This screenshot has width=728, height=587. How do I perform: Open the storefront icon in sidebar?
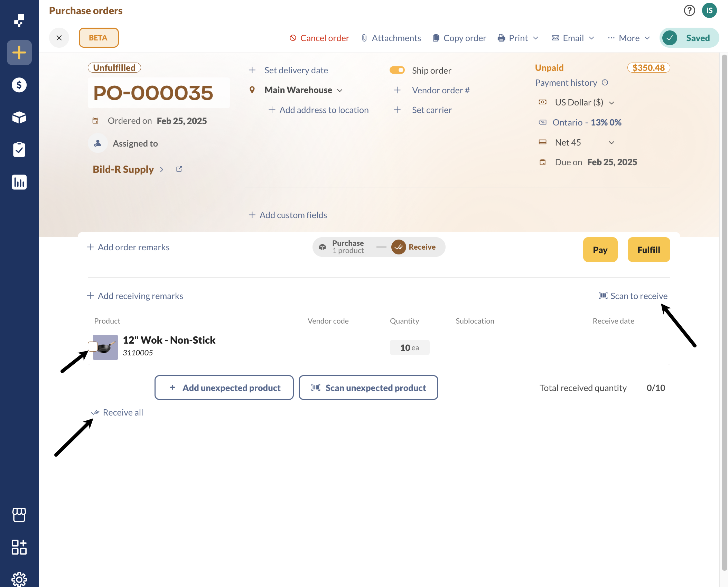point(19,515)
